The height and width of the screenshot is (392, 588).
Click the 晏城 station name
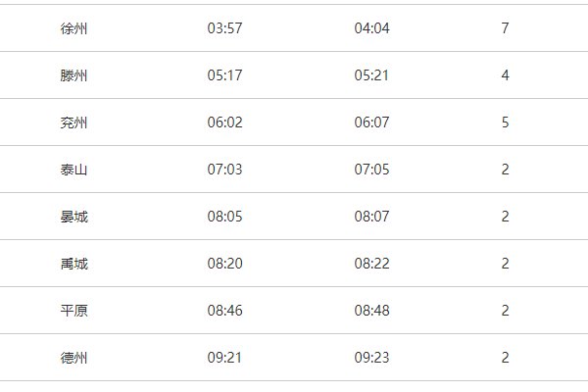tap(73, 217)
